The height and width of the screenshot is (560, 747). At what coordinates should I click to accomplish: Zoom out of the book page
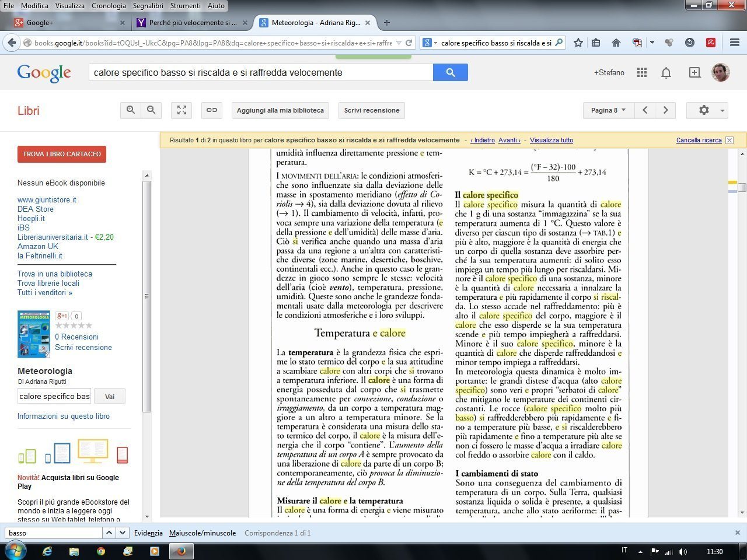point(151,110)
